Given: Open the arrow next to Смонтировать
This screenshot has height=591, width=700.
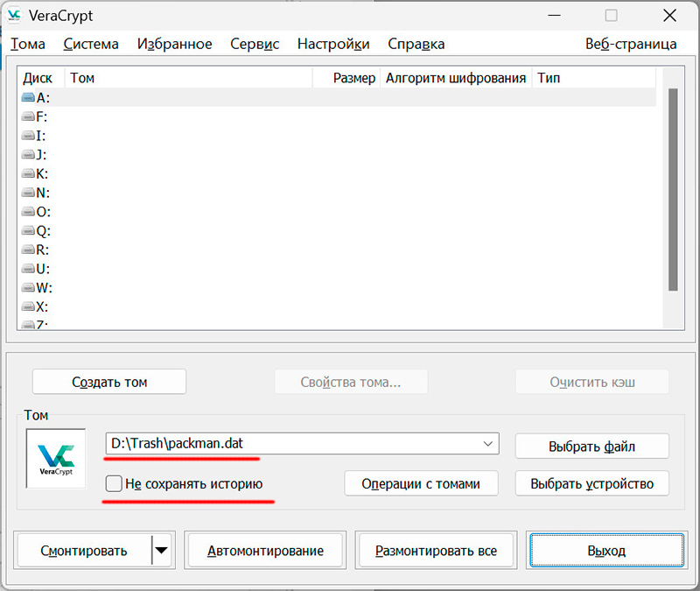Looking at the screenshot, I should 163,551.
